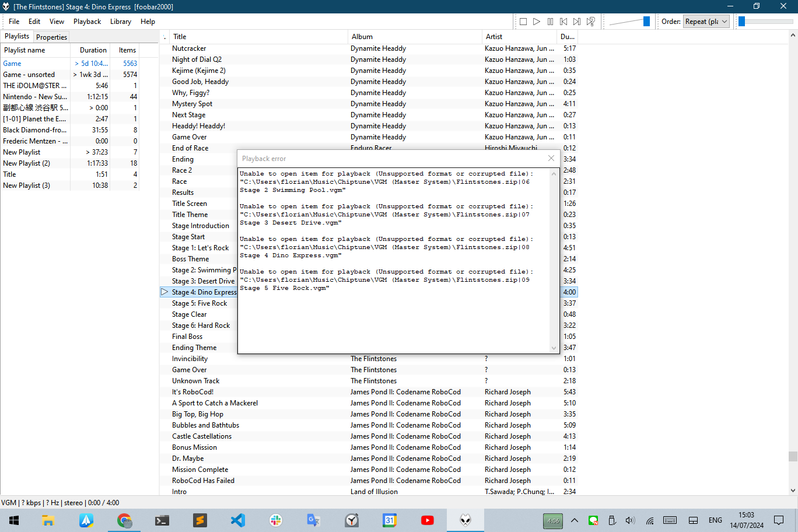This screenshot has width=798, height=532.
Task: Sort playlists by the Duration column header
Action: 93,50
